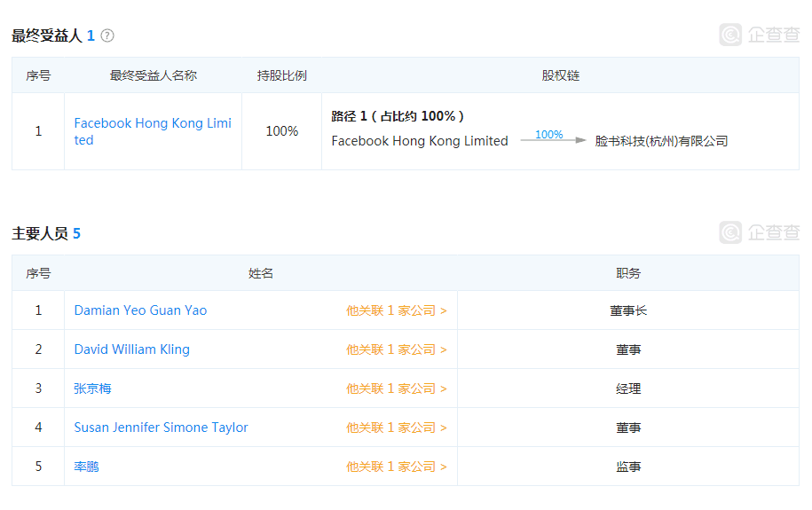This screenshot has height=510, width=812.
Task: Open Susan Jennifer Simone Taylor profile
Action: pos(161,428)
